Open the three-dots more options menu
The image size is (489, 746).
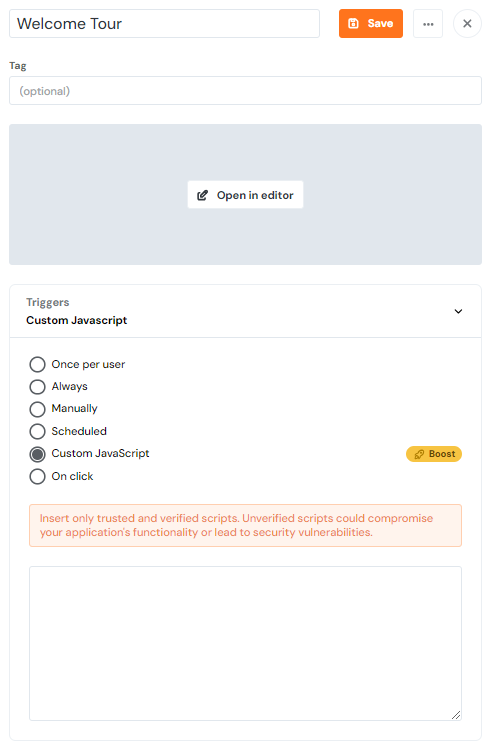(428, 23)
